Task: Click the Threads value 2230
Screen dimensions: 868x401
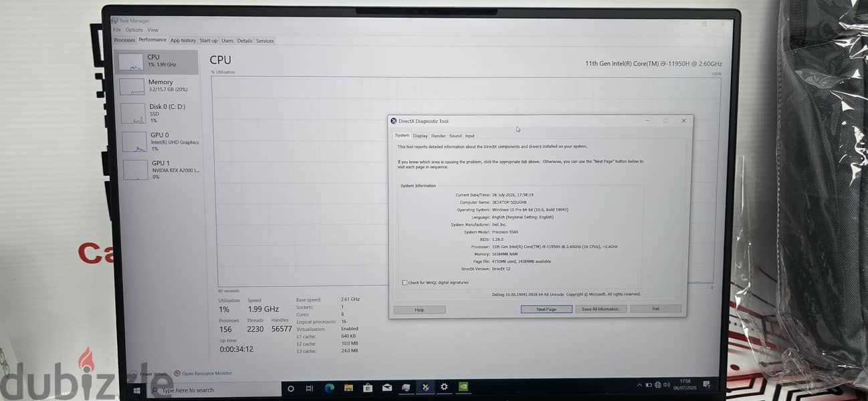Action: click(x=255, y=329)
